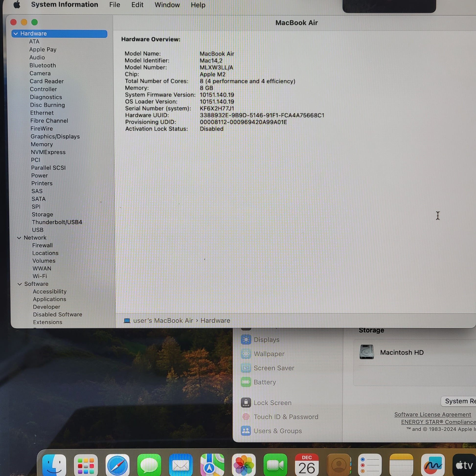Open the Launchpad app grid

[86, 465]
